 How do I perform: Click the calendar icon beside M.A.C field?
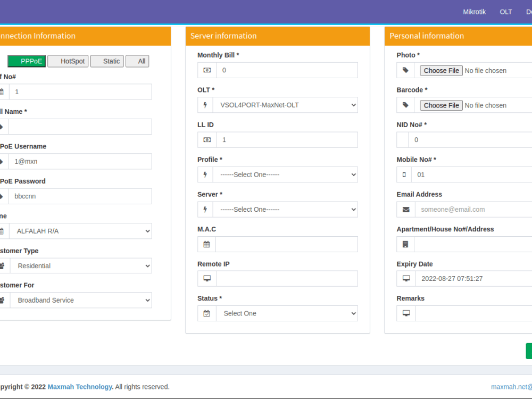tap(206, 244)
